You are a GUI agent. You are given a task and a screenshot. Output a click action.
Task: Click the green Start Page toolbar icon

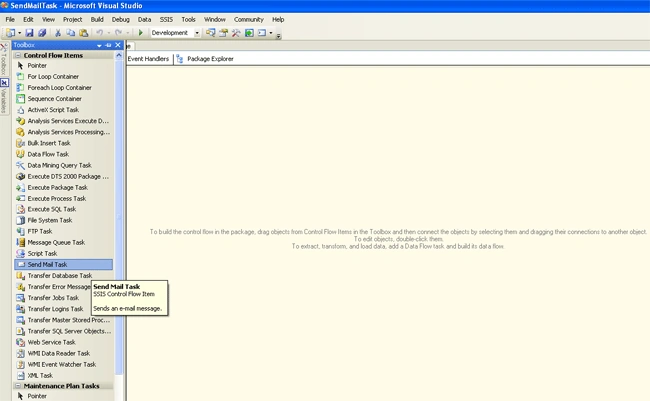pyautogui.click(x=249, y=33)
